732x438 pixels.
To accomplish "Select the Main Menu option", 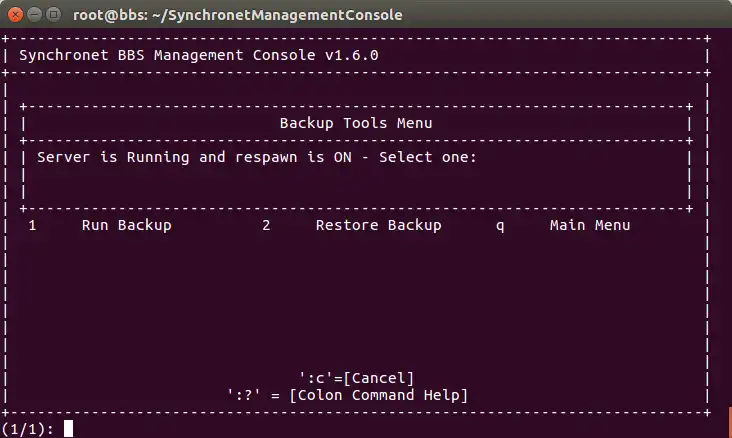I will [590, 225].
